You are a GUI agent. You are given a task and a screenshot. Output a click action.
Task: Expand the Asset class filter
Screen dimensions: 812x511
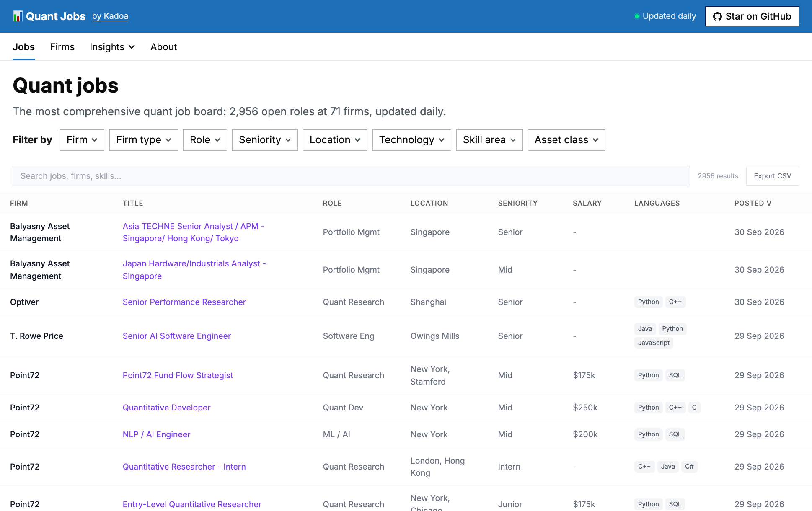(566, 140)
